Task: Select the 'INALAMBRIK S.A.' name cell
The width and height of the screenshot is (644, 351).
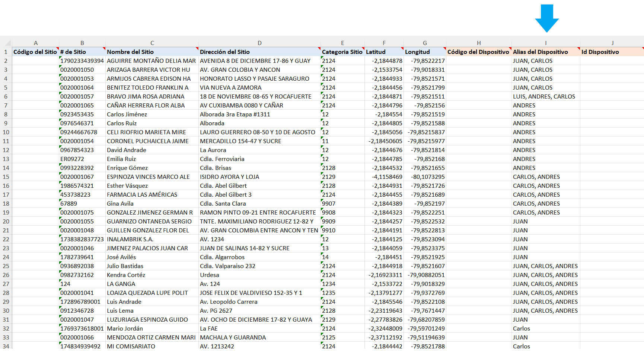Action: tap(152, 239)
